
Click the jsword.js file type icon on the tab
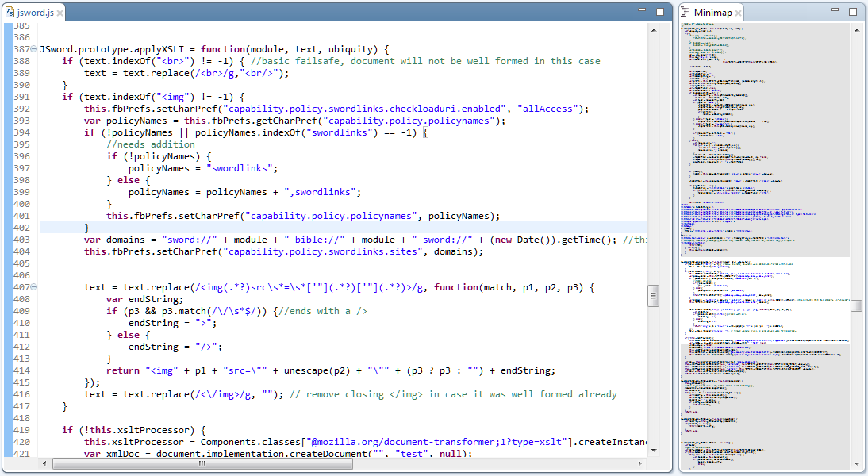(10, 13)
